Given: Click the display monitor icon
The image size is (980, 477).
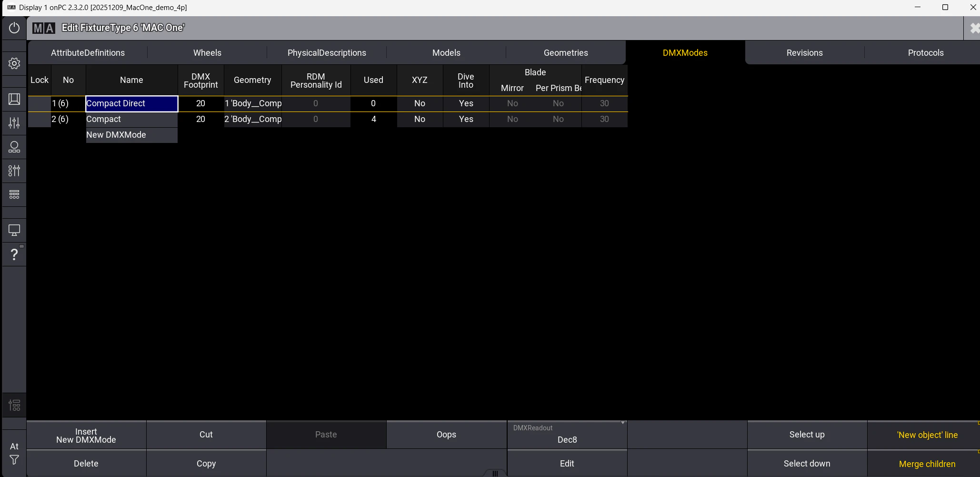Looking at the screenshot, I should pyautogui.click(x=14, y=231).
